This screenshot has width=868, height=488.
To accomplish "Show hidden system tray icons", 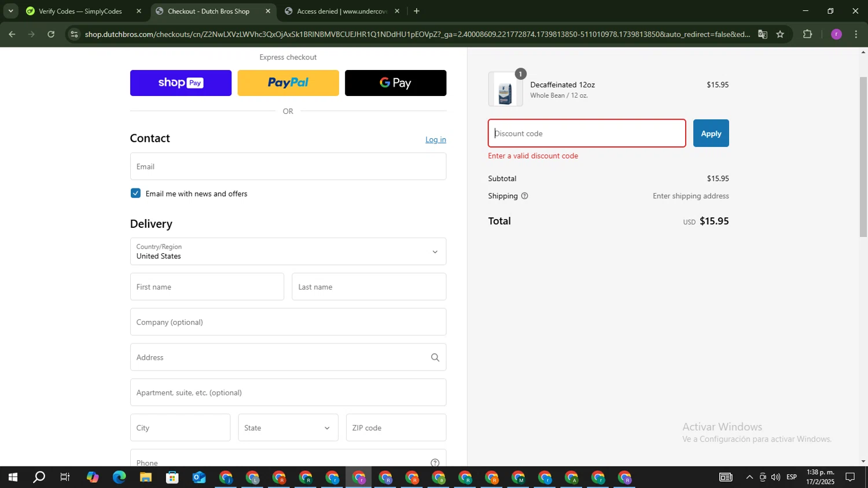I will click(x=749, y=478).
